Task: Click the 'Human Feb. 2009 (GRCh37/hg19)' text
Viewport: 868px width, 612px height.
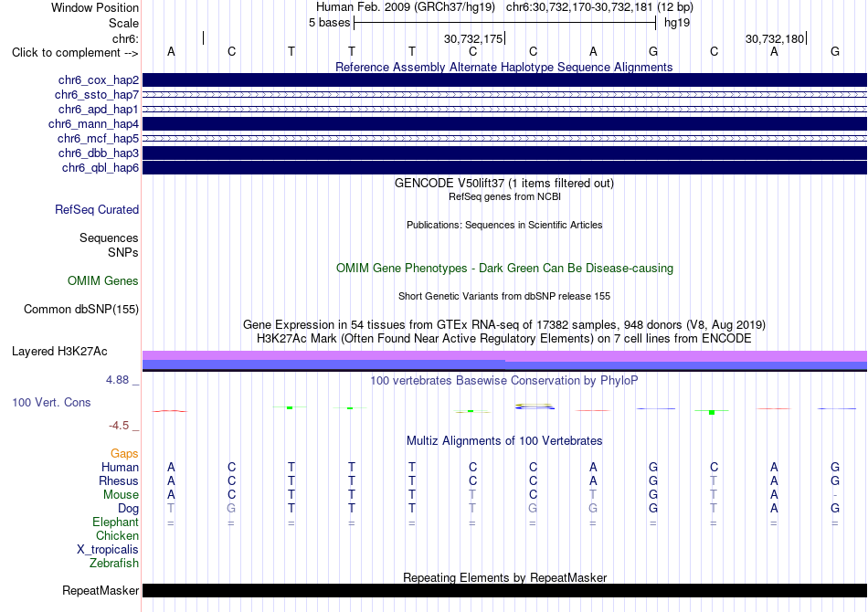Action: (x=407, y=7)
